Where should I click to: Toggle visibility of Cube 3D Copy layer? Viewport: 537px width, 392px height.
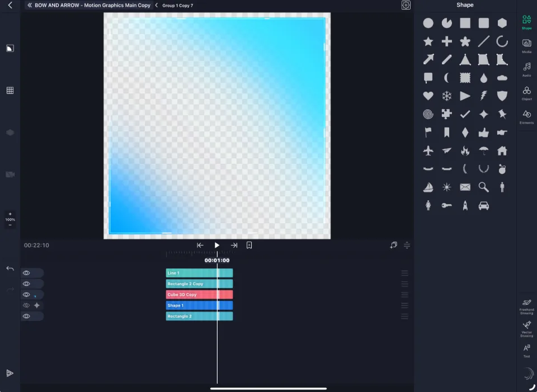(26, 295)
